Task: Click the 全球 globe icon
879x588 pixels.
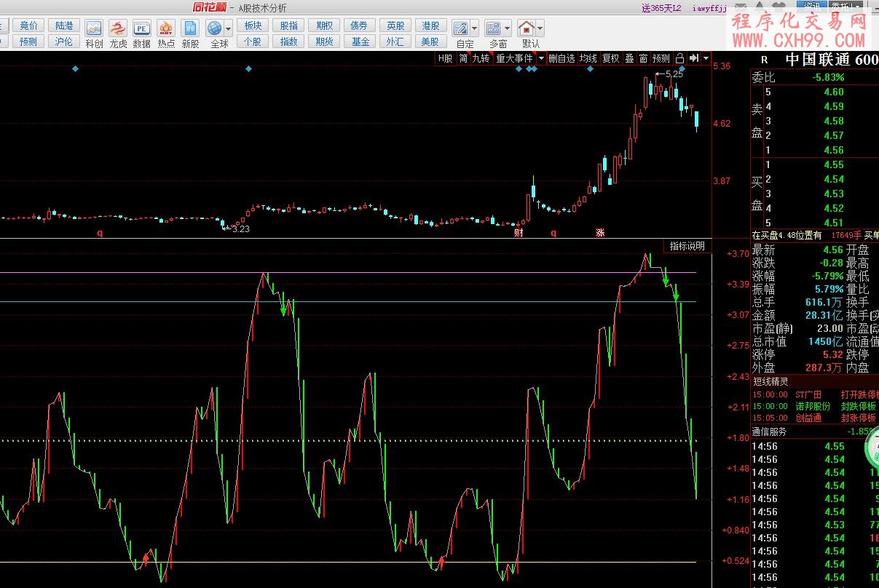Action: (215, 28)
